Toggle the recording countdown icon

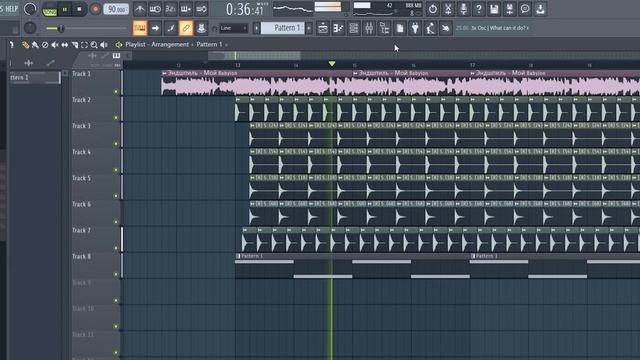click(x=170, y=9)
